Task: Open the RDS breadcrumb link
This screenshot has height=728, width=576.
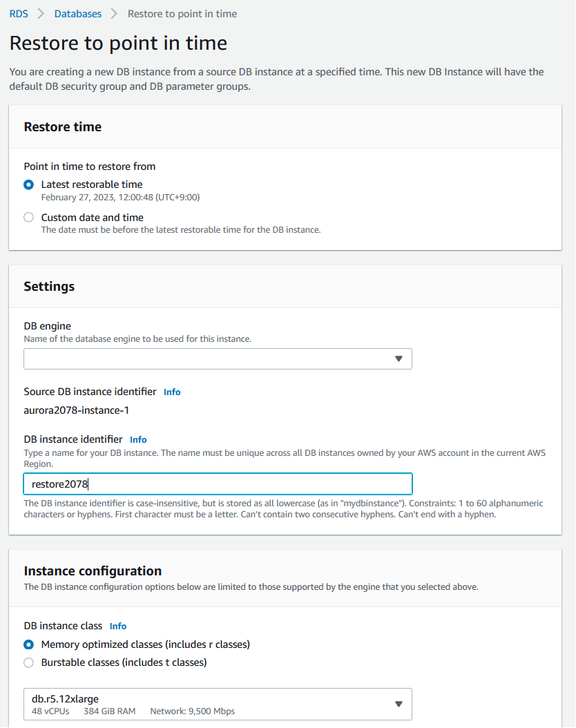Action: (x=19, y=14)
